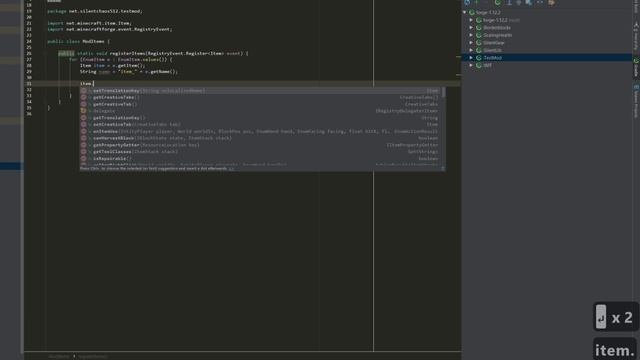Click scrollbar thumb of completion popup
Viewport: 640px width, 360px height.
point(443,93)
